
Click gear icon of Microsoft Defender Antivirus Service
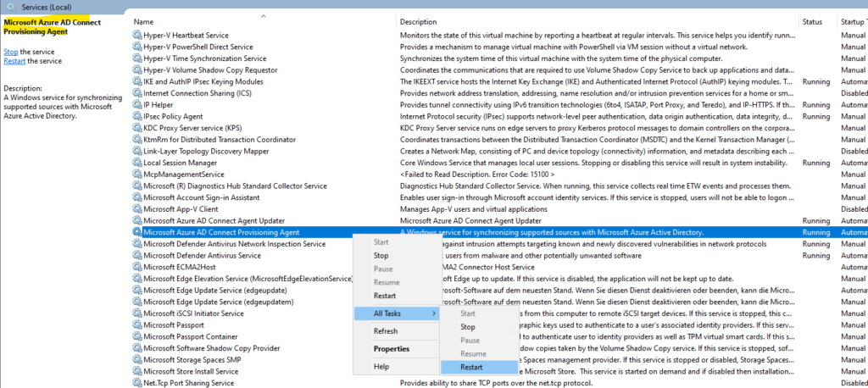[x=137, y=256]
